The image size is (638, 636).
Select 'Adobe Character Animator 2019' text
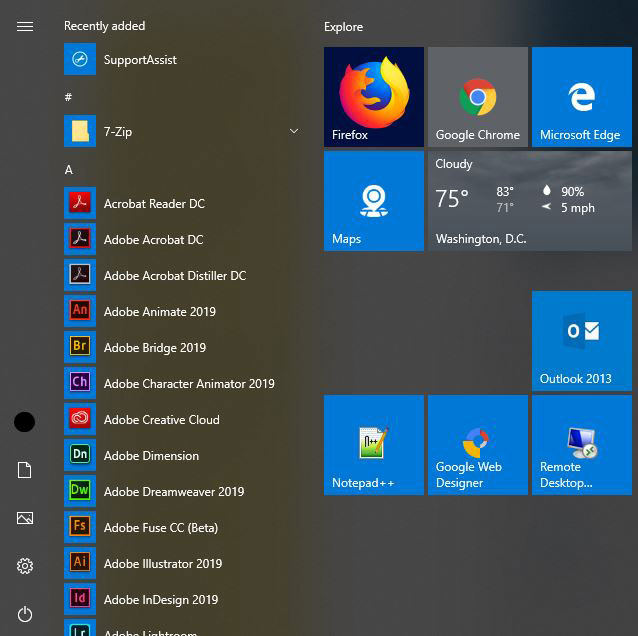(x=189, y=384)
